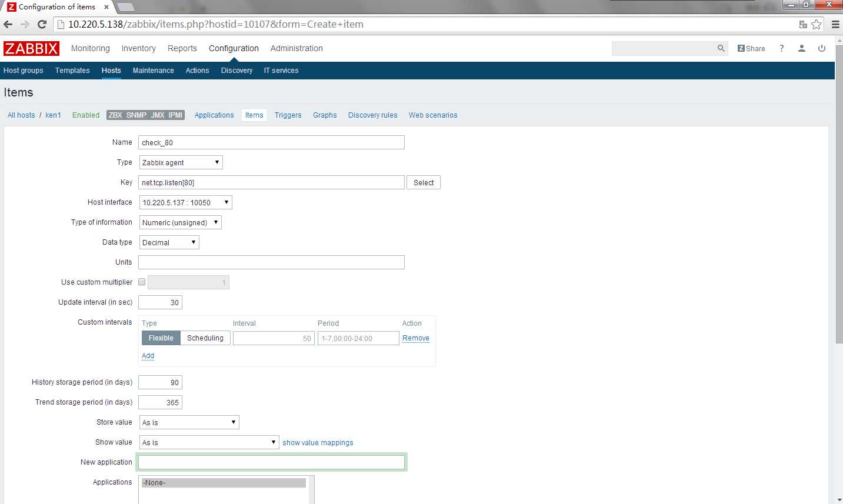Reload the page with refresh icon

42,24
